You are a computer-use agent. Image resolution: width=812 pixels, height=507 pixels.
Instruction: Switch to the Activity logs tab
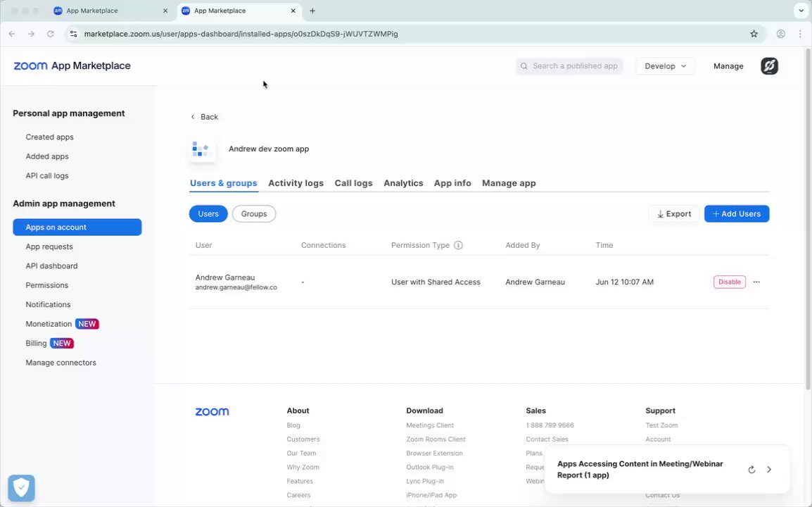296,183
